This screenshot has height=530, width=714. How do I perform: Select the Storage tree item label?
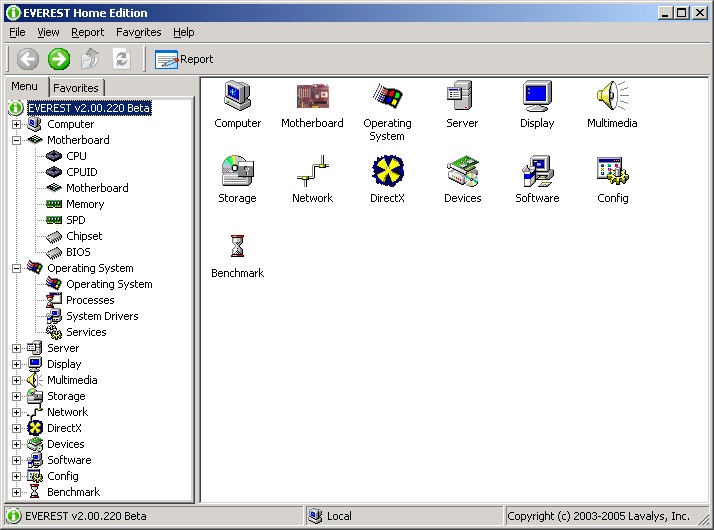(66, 396)
